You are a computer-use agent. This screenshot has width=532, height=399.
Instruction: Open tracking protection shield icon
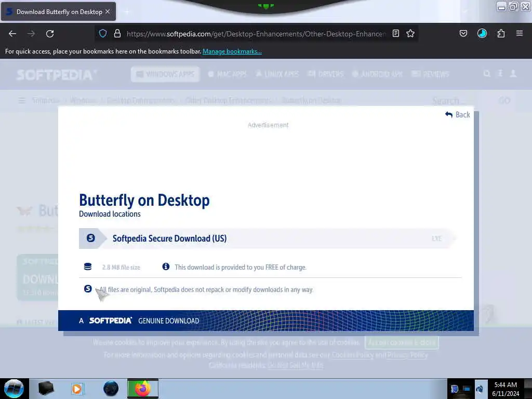pyautogui.click(x=103, y=33)
